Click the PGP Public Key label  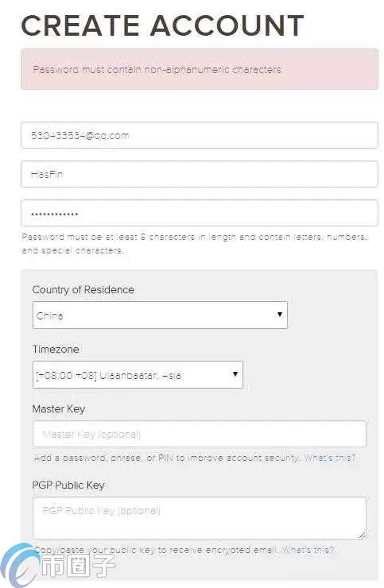(68, 485)
